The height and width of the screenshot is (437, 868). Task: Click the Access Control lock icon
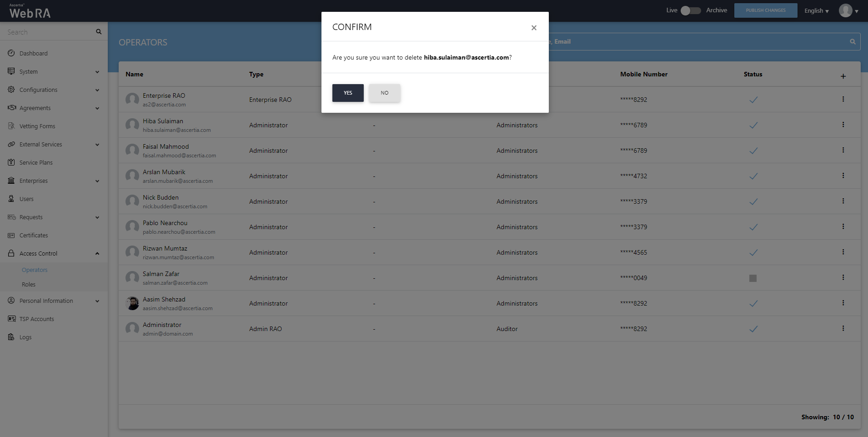(11, 253)
